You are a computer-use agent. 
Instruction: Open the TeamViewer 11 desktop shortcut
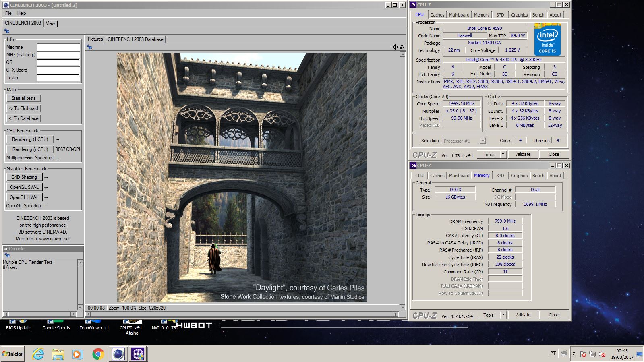click(x=94, y=325)
